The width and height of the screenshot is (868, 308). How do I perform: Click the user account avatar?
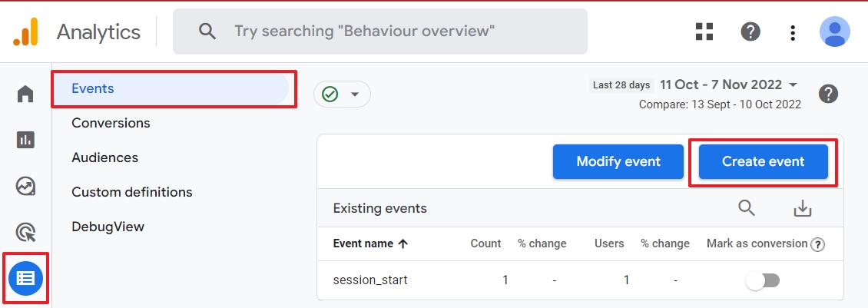834,32
